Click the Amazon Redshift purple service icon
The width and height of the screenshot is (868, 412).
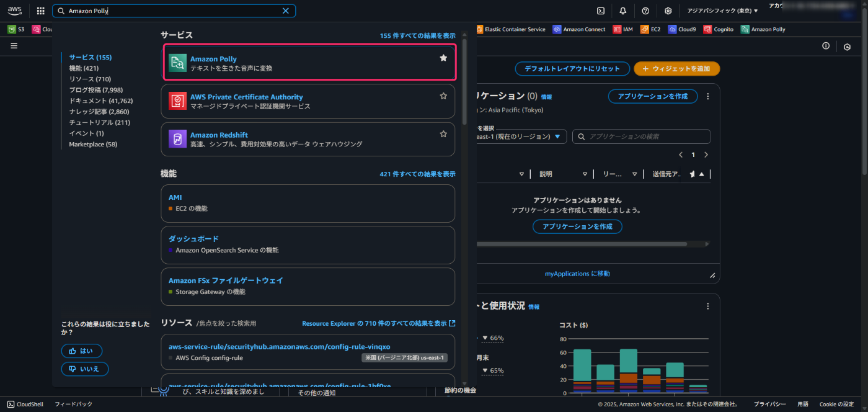177,139
